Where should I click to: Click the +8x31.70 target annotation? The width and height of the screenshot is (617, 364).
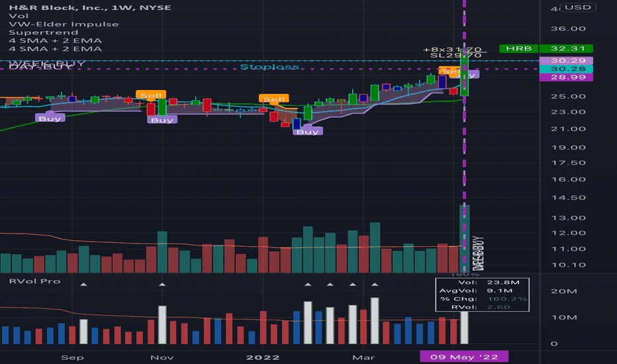[x=453, y=50]
